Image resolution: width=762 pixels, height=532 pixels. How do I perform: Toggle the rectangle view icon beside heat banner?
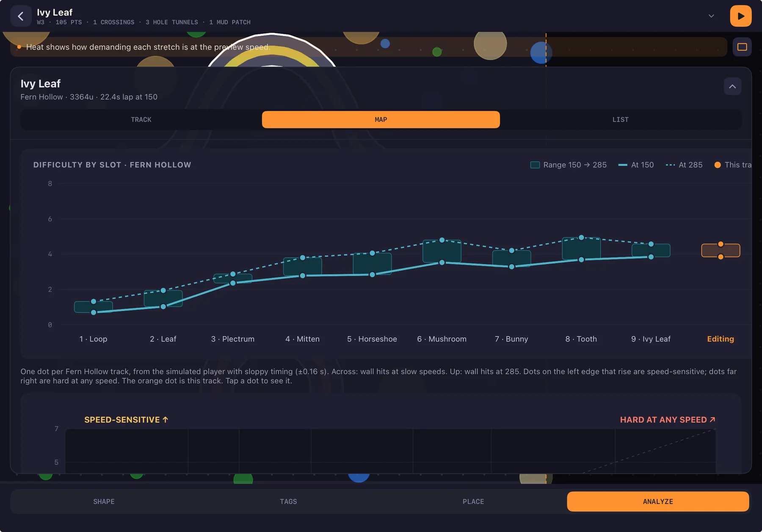[x=742, y=47]
